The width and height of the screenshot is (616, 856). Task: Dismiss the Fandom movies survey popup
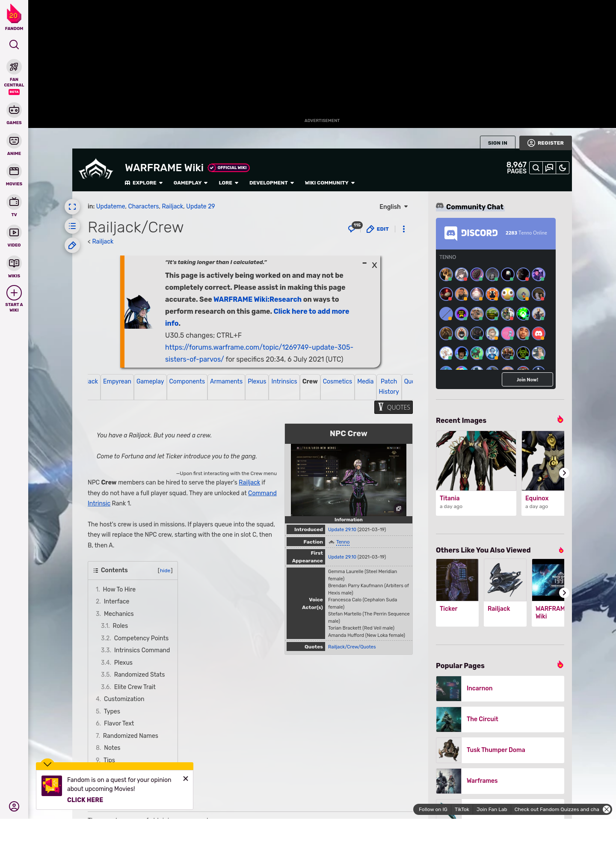(186, 779)
